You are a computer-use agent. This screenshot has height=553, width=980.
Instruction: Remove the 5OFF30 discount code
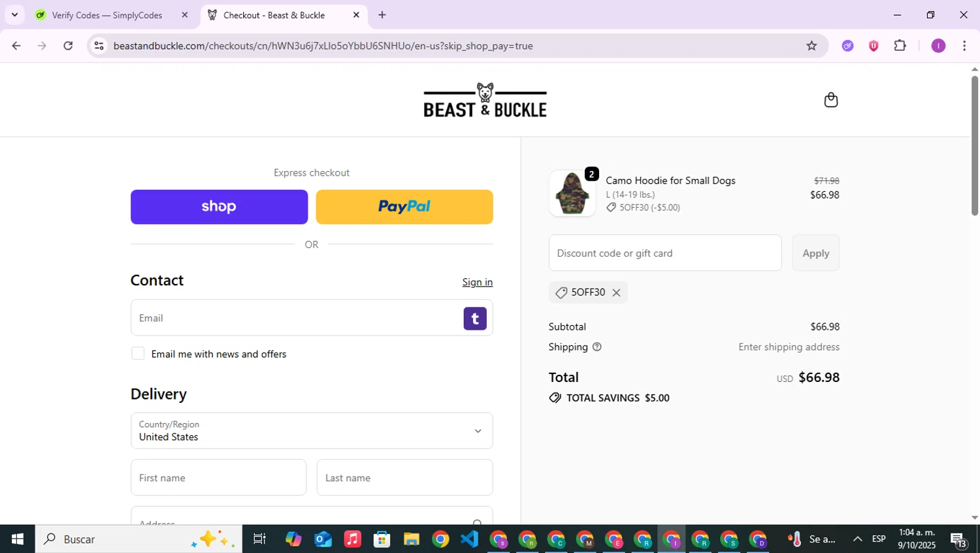616,292
